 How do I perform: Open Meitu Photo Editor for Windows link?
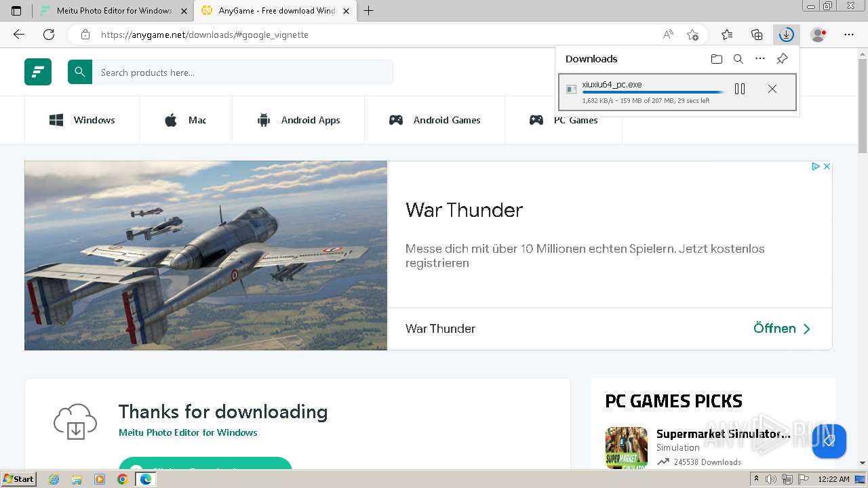[188, 432]
